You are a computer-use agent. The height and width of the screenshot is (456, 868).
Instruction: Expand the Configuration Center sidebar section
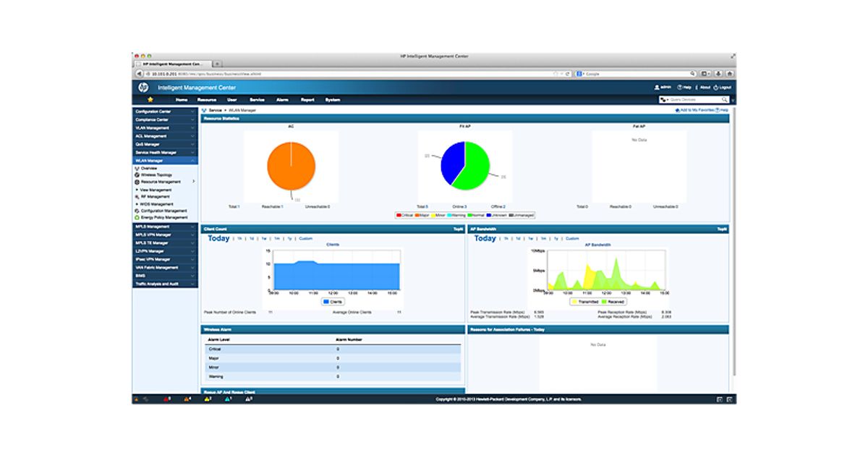(x=164, y=111)
